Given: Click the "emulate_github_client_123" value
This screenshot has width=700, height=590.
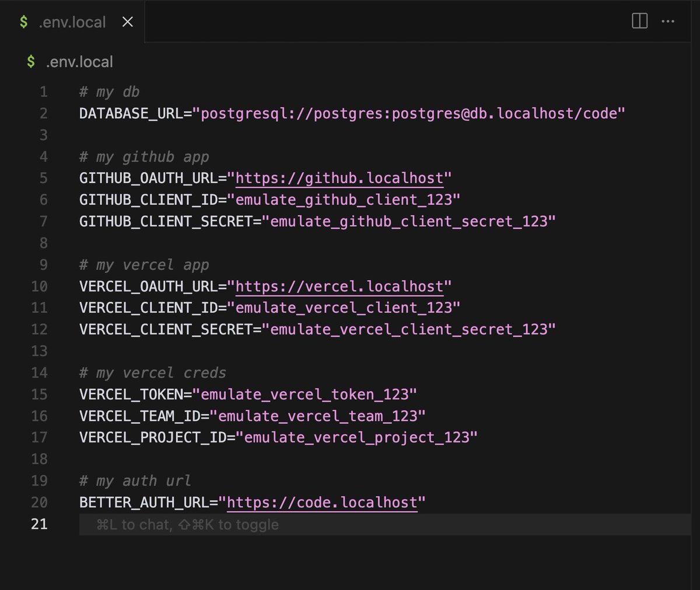Looking at the screenshot, I should coord(344,200).
